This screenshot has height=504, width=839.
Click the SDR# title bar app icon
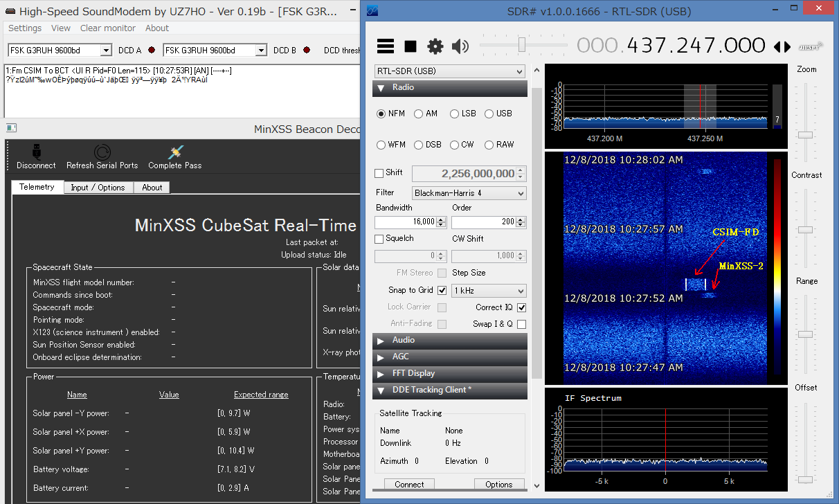pyautogui.click(x=372, y=11)
